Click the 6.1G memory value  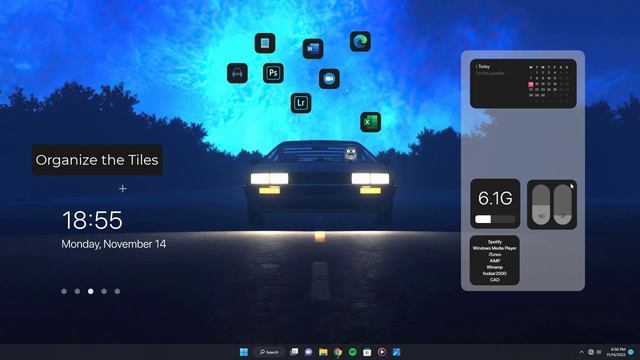click(x=495, y=198)
